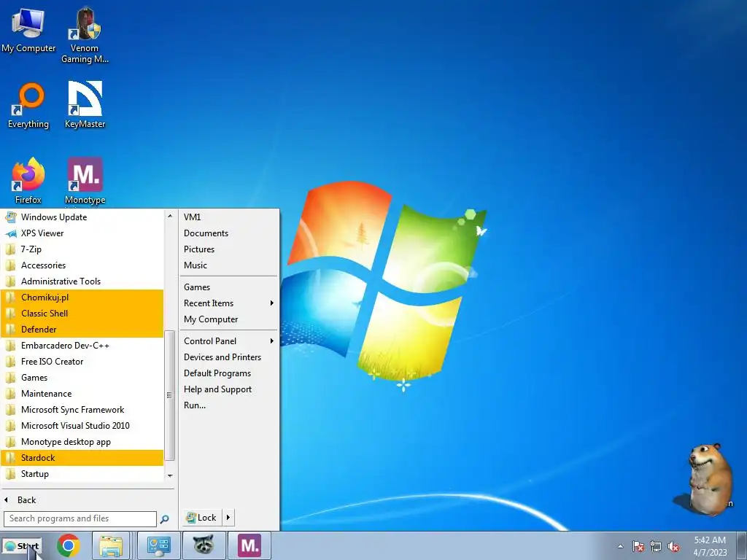
Task: Click the programs list scroll up arrow
Action: point(169,216)
